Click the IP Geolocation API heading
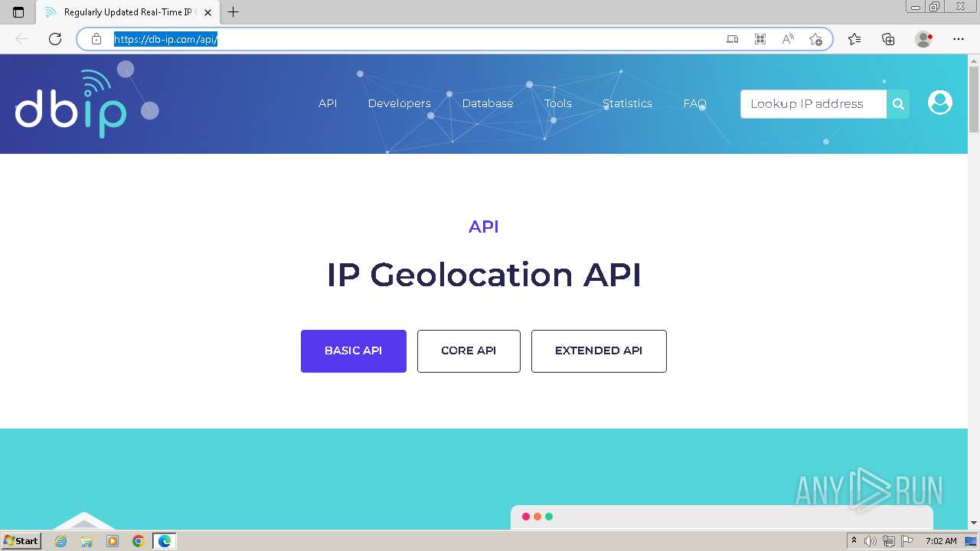Screen dimensions: 980x551 pyautogui.click(x=484, y=275)
